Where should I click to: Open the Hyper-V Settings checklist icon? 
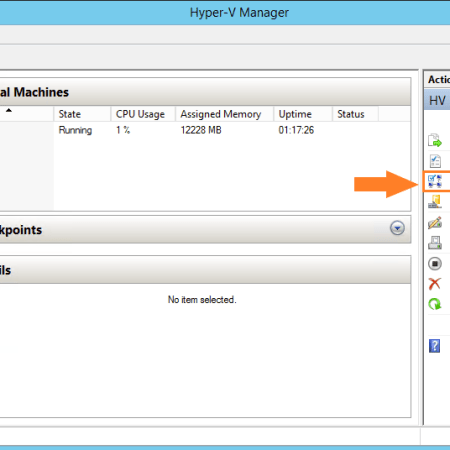point(435,161)
